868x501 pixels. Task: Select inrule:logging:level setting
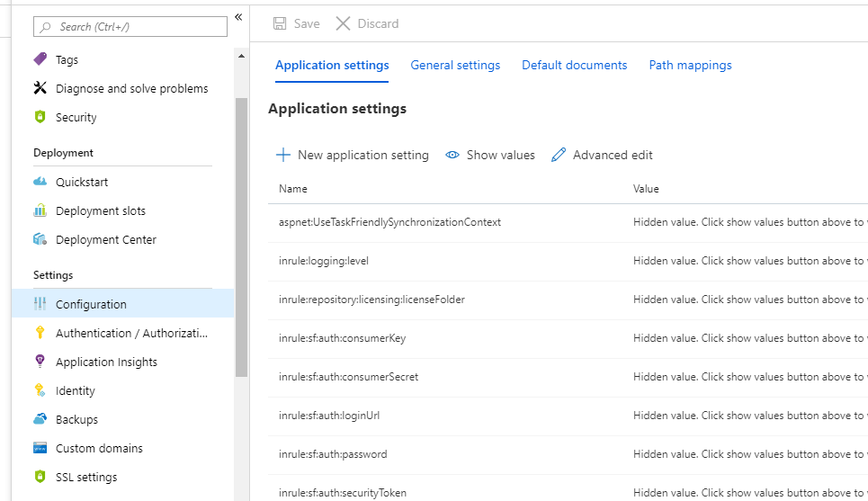pos(324,261)
